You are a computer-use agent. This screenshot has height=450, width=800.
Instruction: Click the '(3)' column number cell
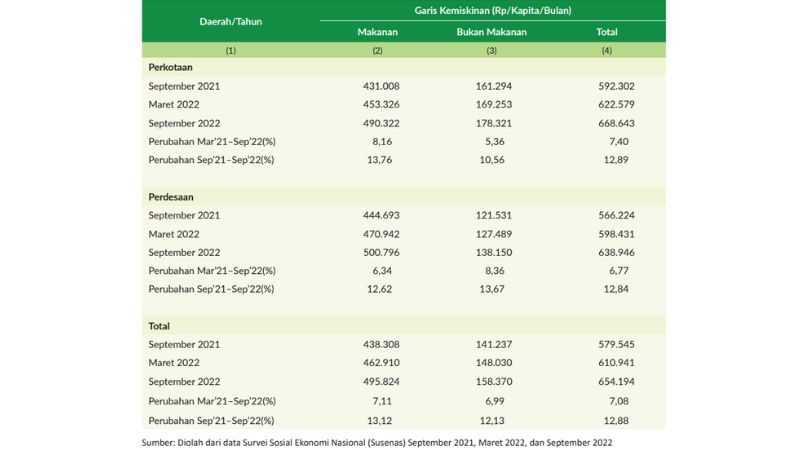point(491,51)
